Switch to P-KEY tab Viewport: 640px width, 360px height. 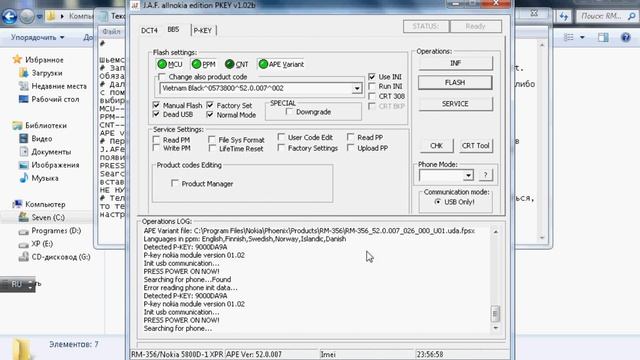point(203,31)
